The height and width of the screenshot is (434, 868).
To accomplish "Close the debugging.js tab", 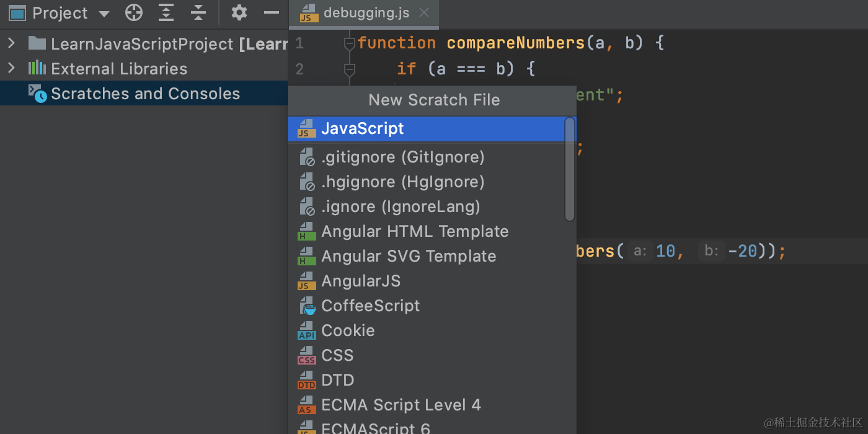I will click(424, 13).
